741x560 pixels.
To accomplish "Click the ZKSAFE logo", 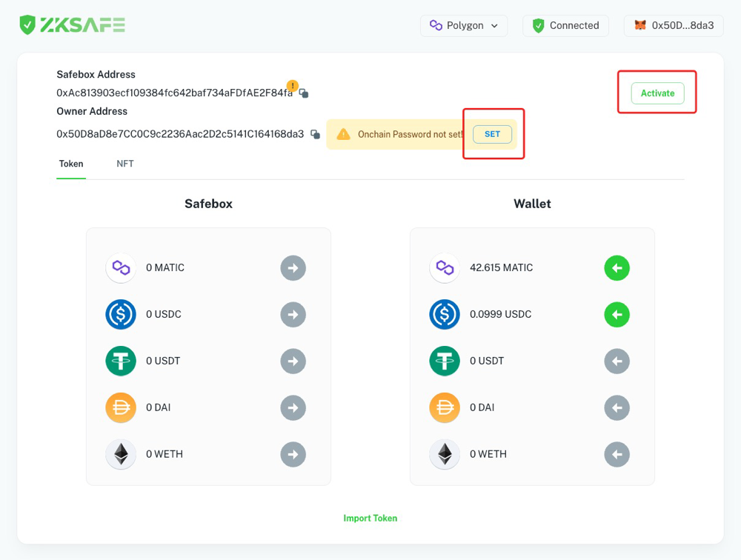I will pyautogui.click(x=72, y=25).
